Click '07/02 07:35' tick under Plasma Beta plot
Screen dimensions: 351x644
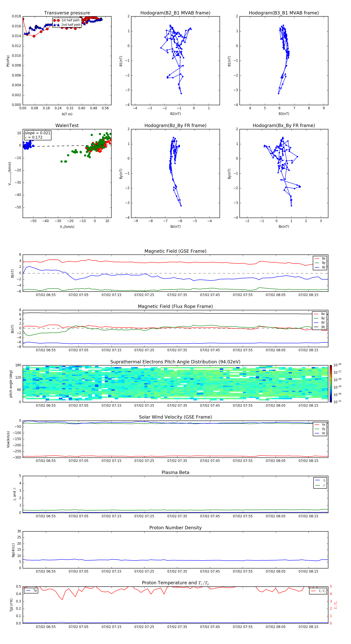[x=177, y=517]
